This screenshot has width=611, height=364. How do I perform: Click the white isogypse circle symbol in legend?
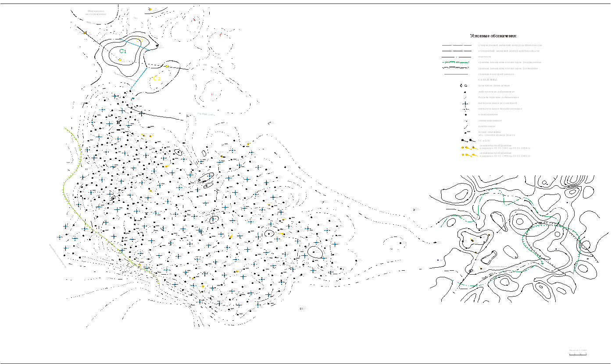pyautogui.click(x=456, y=57)
